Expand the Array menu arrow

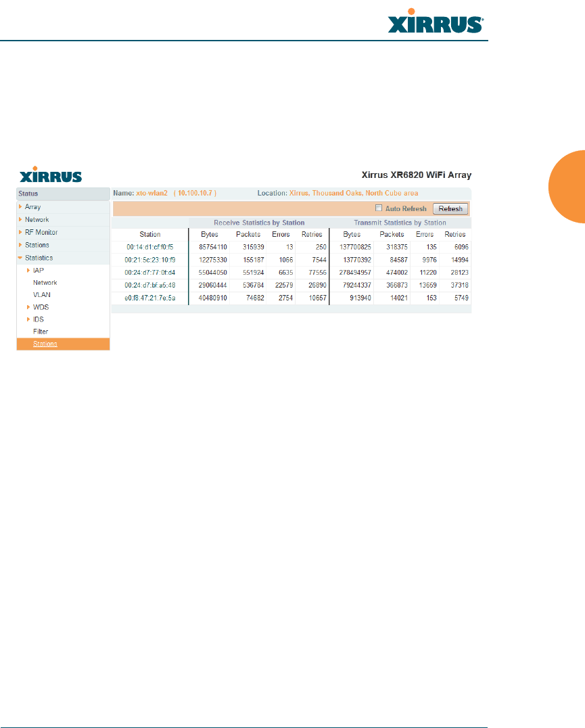pyautogui.click(x=20, y=206)
